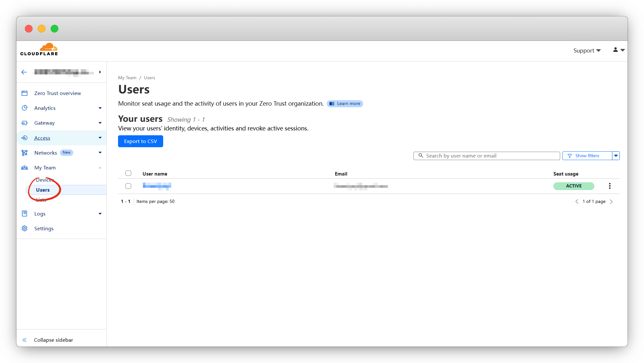Click the New badge beside Networks
This screenshot has width=644, height=363.
66,153
